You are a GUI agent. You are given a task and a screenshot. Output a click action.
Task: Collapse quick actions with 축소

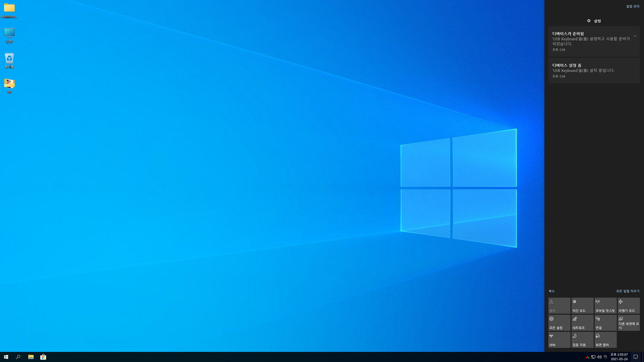(552, 291)
